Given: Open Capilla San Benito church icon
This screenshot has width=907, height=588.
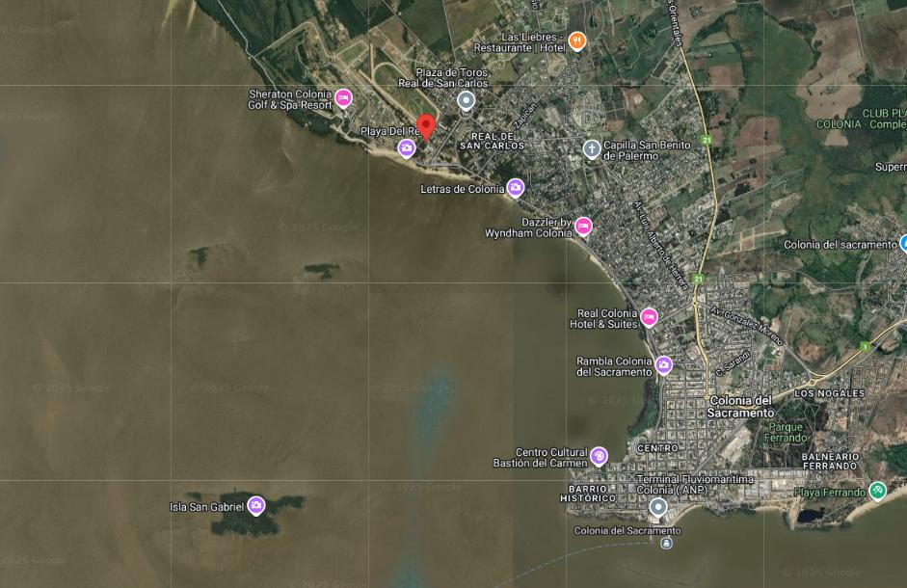Looking at the screenshot, I should [591, 149].
